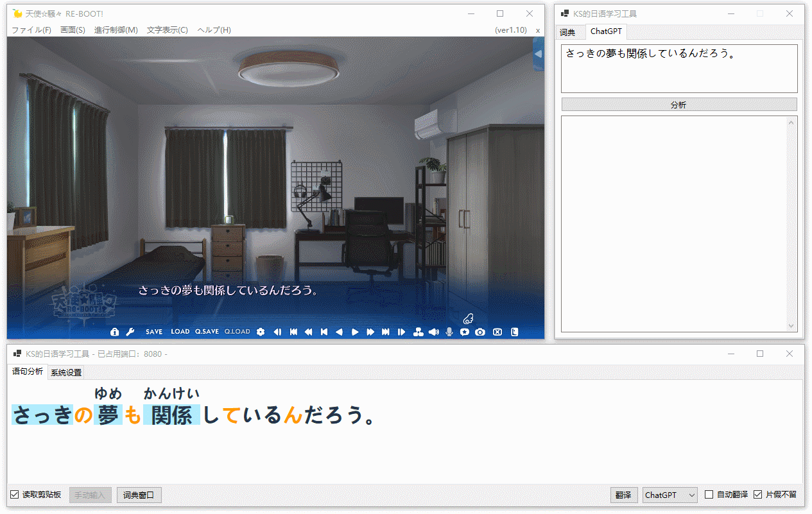812x514 pixels.
Task: Open the ヘルプ(H) menu
Action: [214, 30]
